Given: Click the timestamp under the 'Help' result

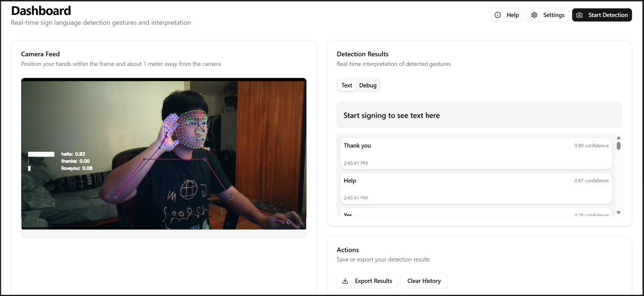Looking at the screenshot, I should tap(356, 198).
